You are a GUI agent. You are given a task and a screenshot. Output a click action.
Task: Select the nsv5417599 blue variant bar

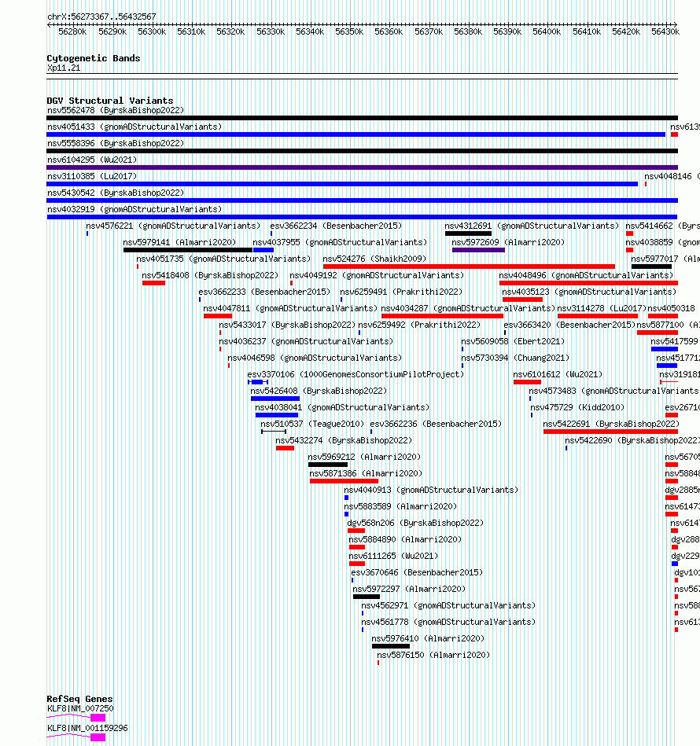(x=665, y=349)
